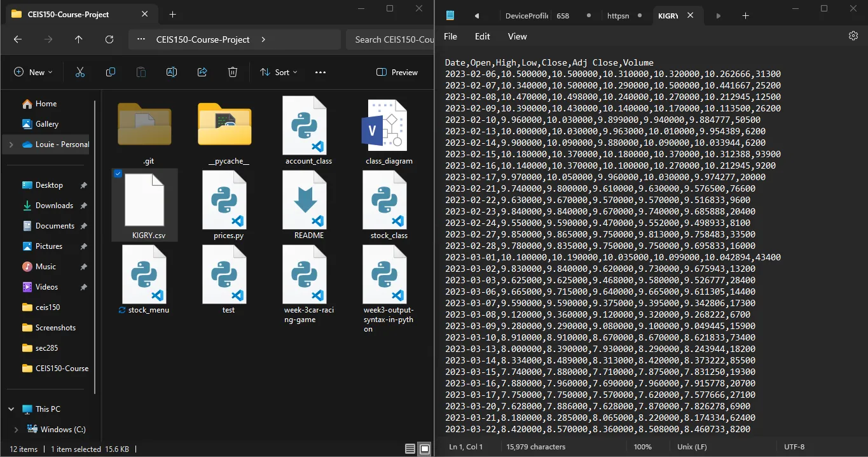Click the 100% zoom status
Viewport: 868px width, 457px height.
point(643,447)
